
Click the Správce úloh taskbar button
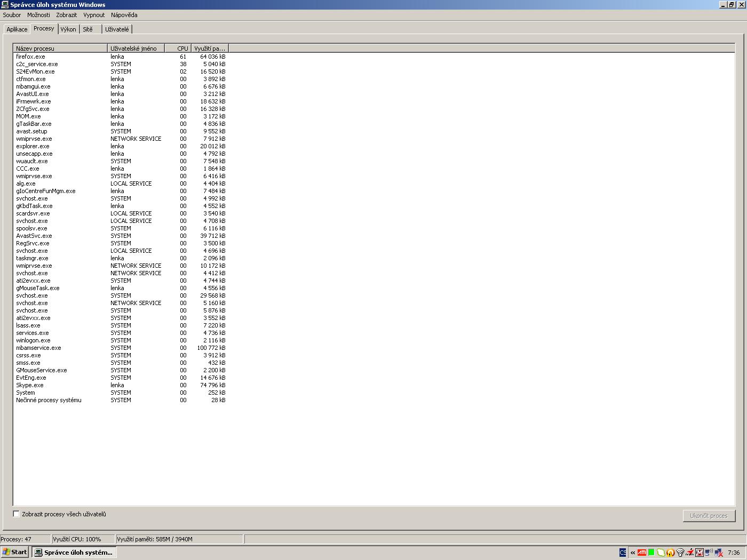coord(74,552)
